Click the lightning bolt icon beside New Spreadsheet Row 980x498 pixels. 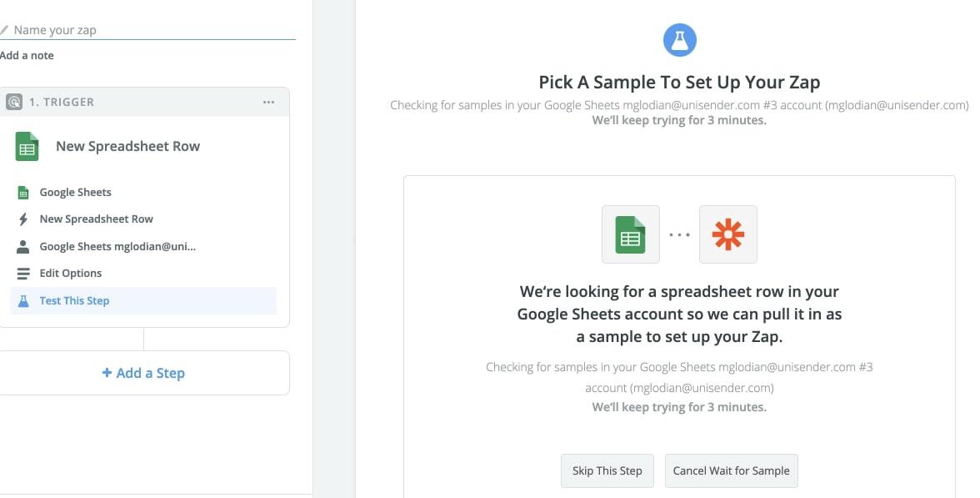click(x=23, y=219)
